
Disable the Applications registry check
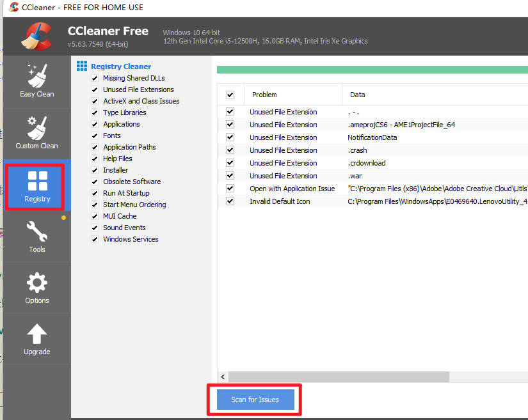95,125
